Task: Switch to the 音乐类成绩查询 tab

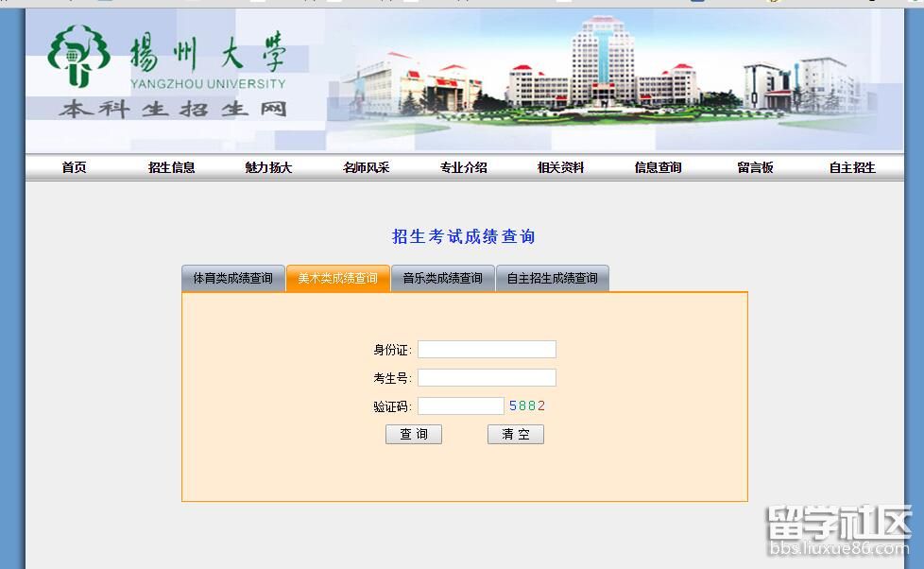Action: click(442, 278)
